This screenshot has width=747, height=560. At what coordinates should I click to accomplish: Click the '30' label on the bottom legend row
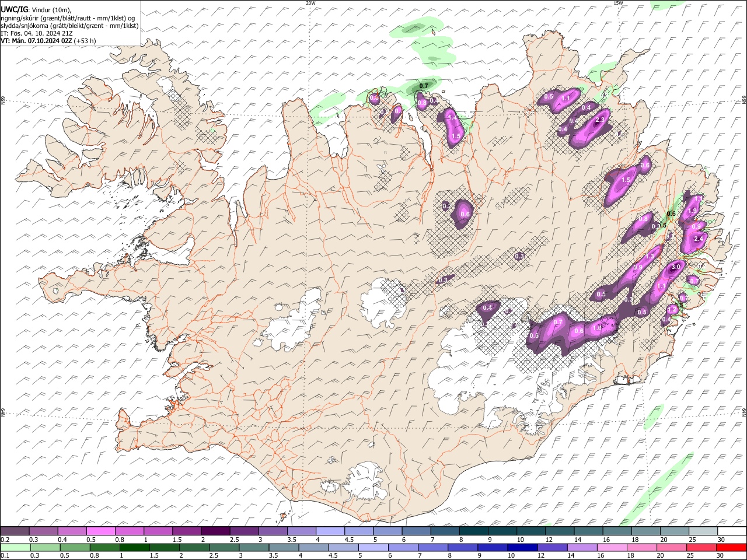(x=721, y=555)
